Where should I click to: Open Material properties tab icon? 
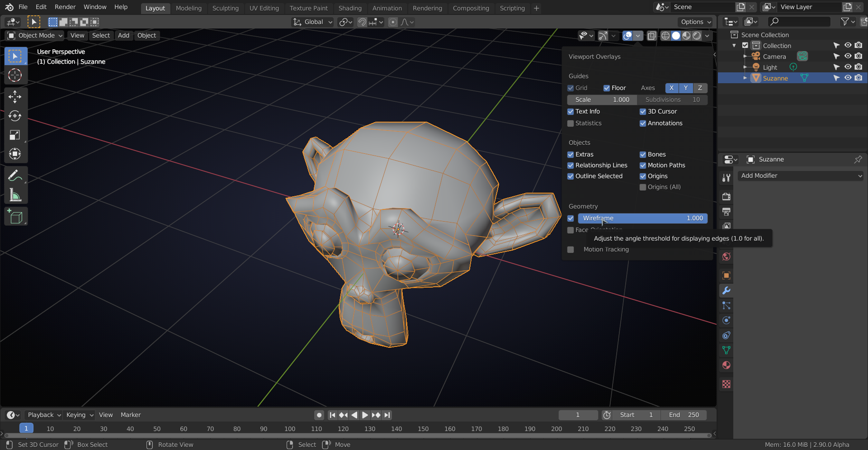click(726, 365)
